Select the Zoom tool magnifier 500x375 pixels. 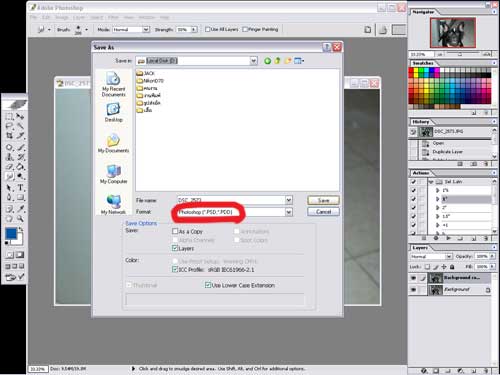pos(21,219)
